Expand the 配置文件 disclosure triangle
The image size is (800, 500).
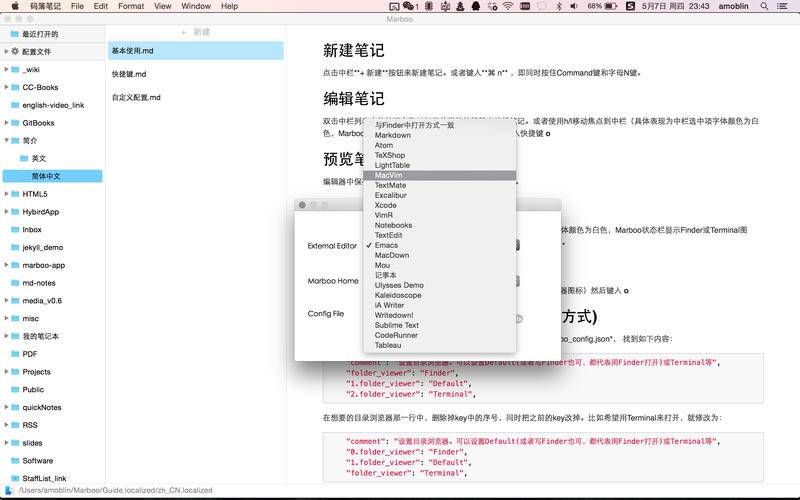coord(6,51)
